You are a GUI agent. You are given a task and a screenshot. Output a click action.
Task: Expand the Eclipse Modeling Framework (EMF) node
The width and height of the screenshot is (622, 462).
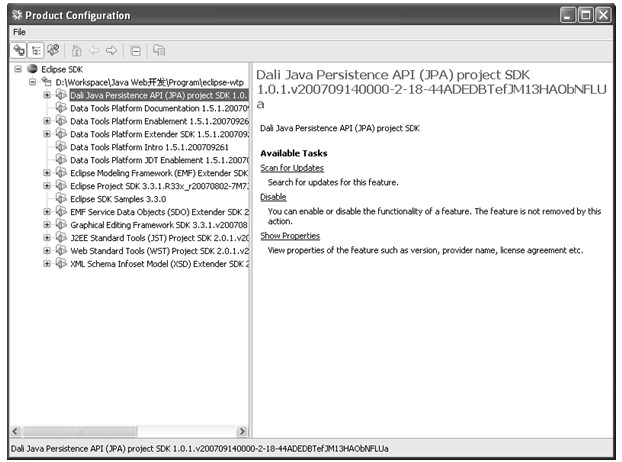click(47, 173)
